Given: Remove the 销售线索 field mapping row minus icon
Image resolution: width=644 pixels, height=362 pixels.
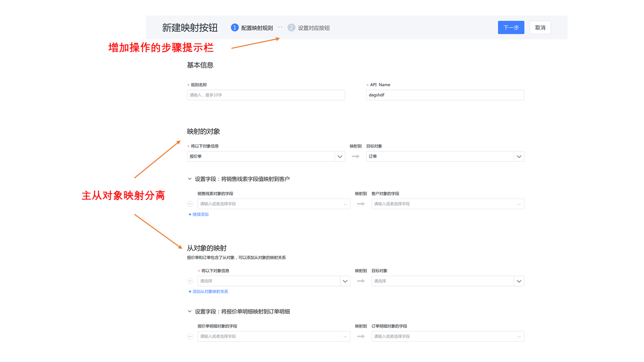Looking at the screenshot, I should tap(190, 204).
